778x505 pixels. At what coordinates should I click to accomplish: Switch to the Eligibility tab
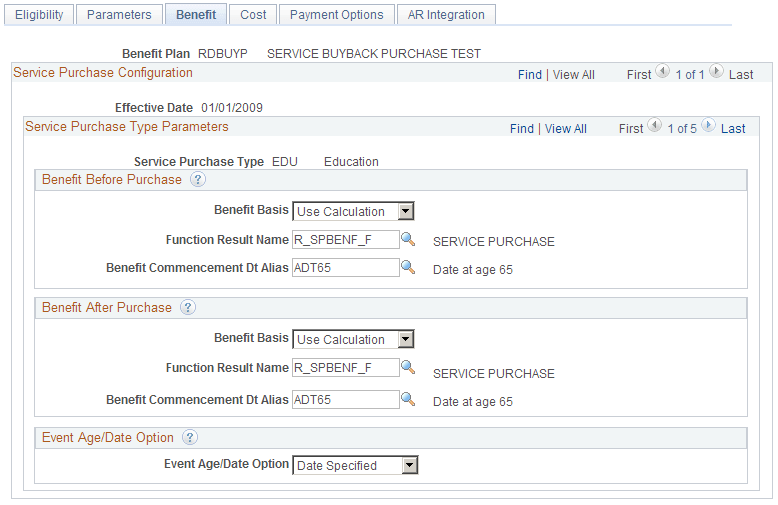tap(39, 14)
